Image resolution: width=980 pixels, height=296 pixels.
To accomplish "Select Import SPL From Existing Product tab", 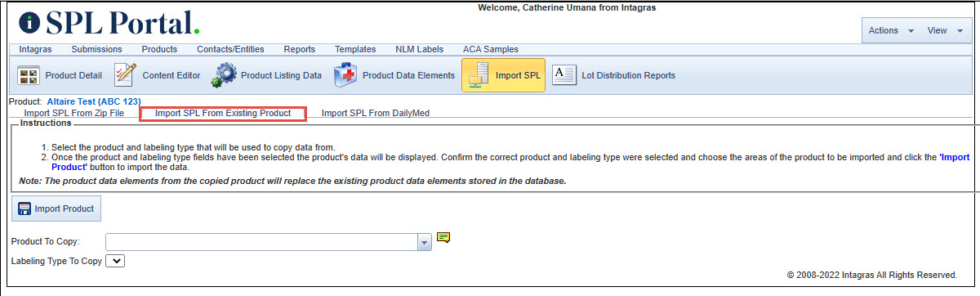I will (x=223, y=113).
